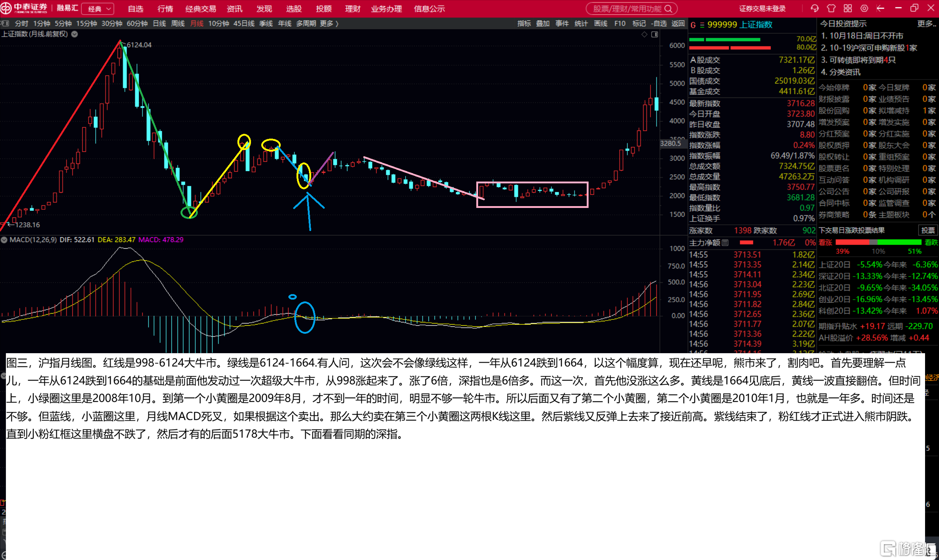Click the 投票 button
Image resolution: width=939 pixels, height=560 pixels.
tap(928, 231)
